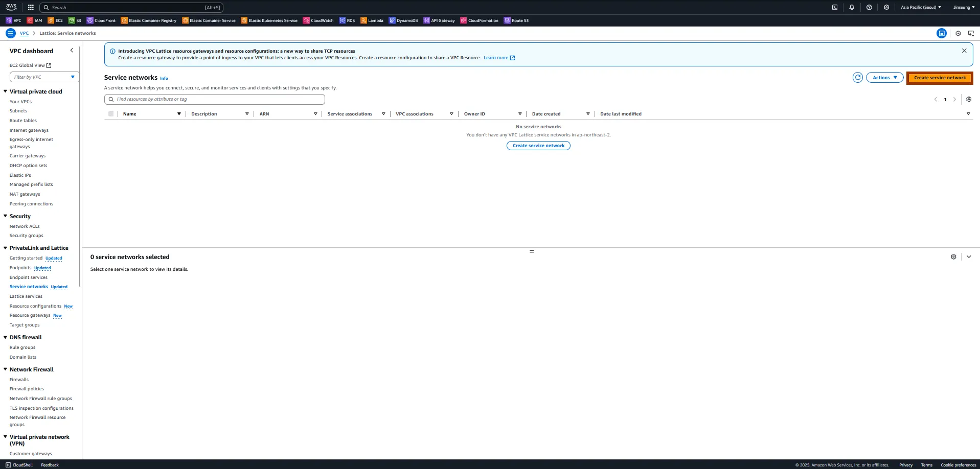
Task: Collapse the VPC dashboard sidebar
Action: click(x=72, y=51)
